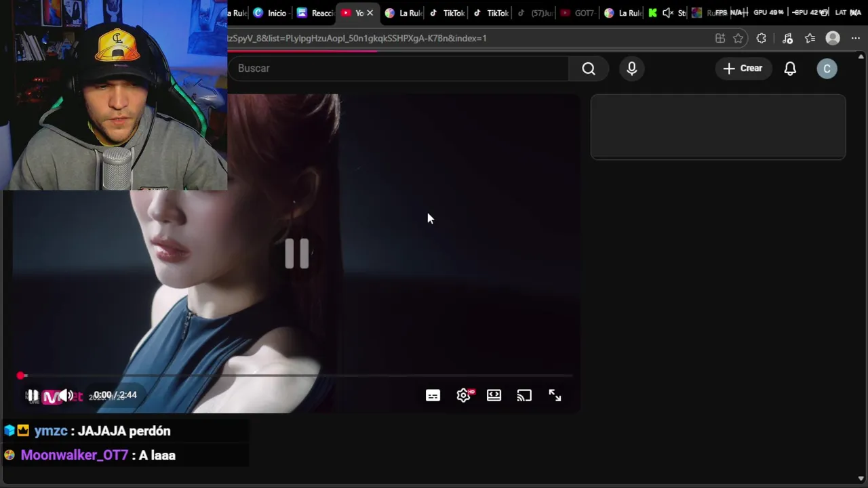Switch to the Reacci browser tab
This screenshot has height=488, width=868.
[316, 13]
